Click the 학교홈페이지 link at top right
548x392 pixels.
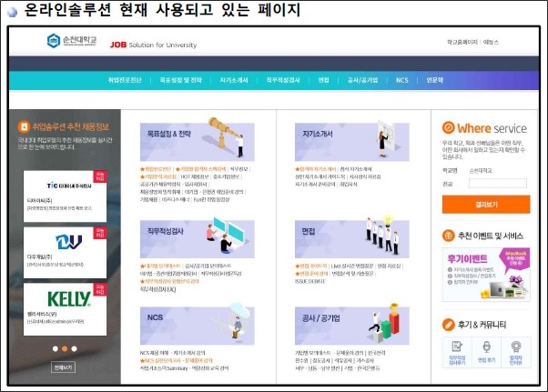point(462,42)
